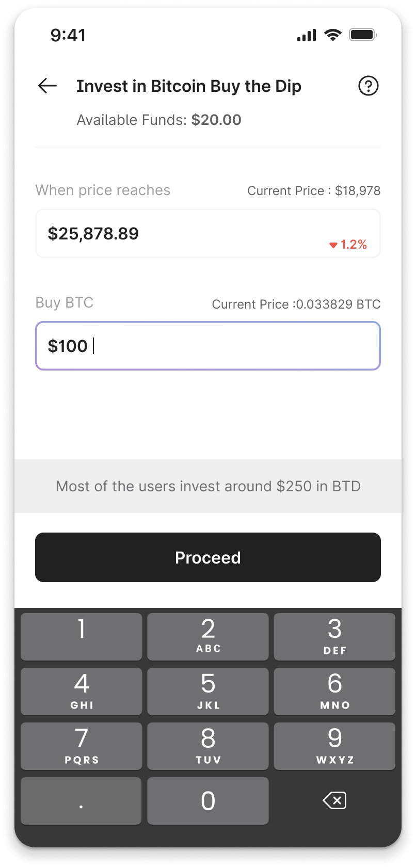Focus the When price reaches field

click(x=207, y=233)
